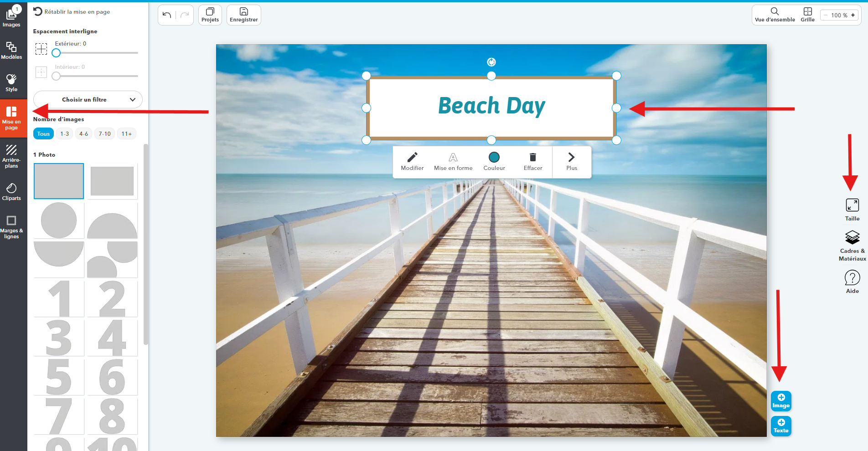Zoom out with the minus button
The image size is (868, 451).
click(x=825, y=15)
